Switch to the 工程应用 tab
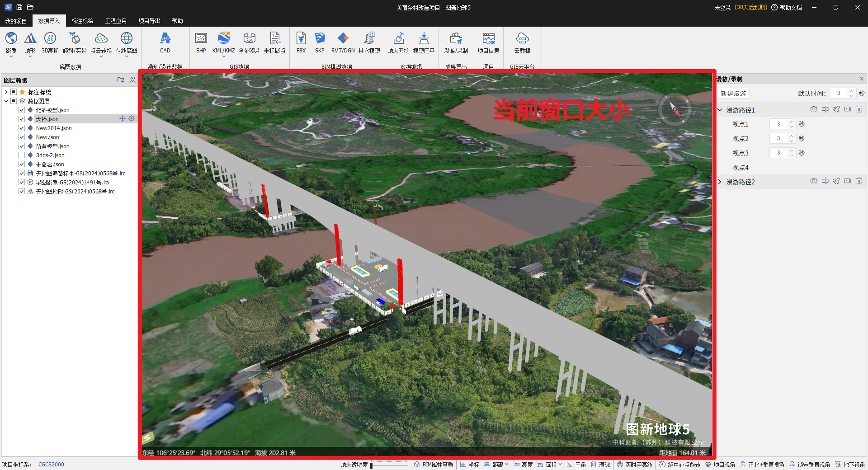The width and height of the screenshot is (868, 470). [x=116, y=21]
